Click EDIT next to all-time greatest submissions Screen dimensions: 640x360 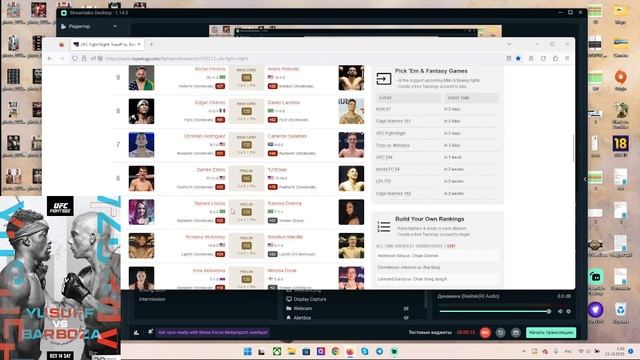451,246
